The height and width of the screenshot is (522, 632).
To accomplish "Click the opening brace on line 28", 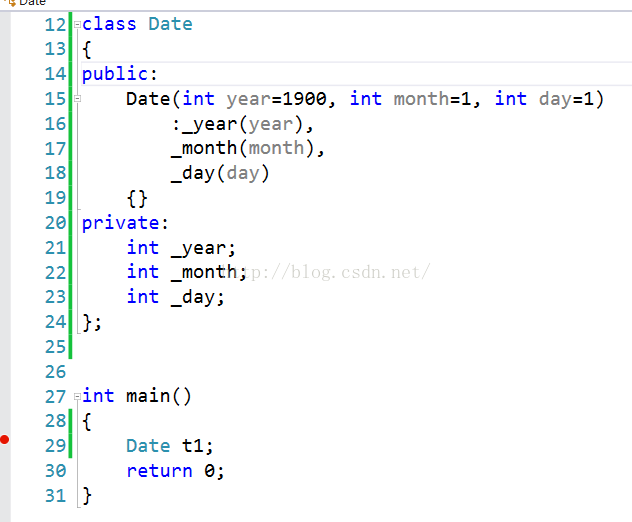I will [87, 422].
